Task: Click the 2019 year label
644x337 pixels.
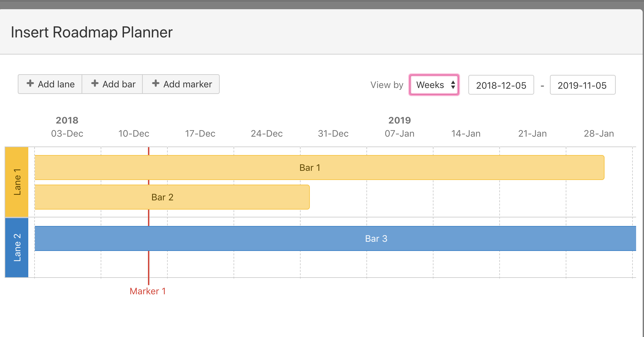Action: pos(400,120)
